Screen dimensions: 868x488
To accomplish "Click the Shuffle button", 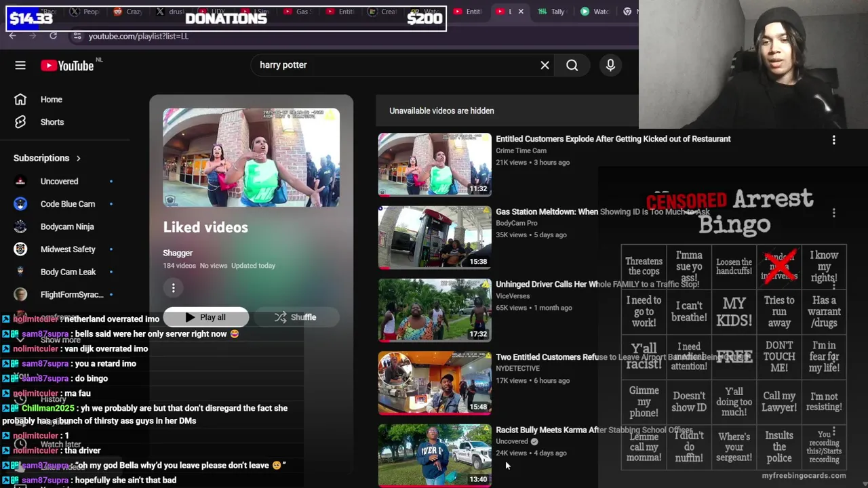I will coord(296,317).
